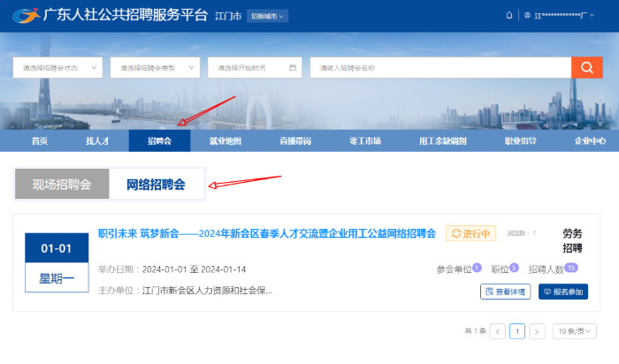
Task: Click the 进行中 status badge
Action: [470, 233]
